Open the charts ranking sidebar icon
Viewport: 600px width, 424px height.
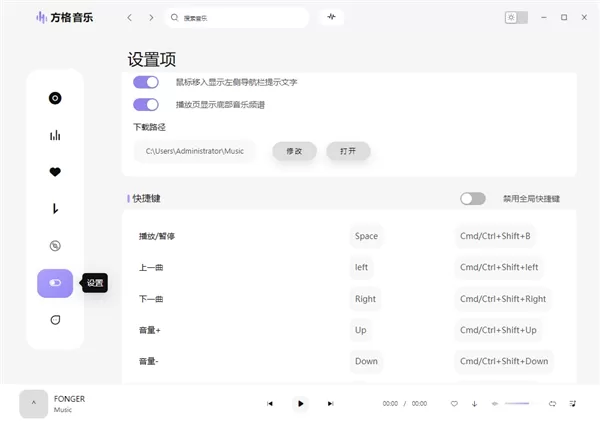(55, 135)
